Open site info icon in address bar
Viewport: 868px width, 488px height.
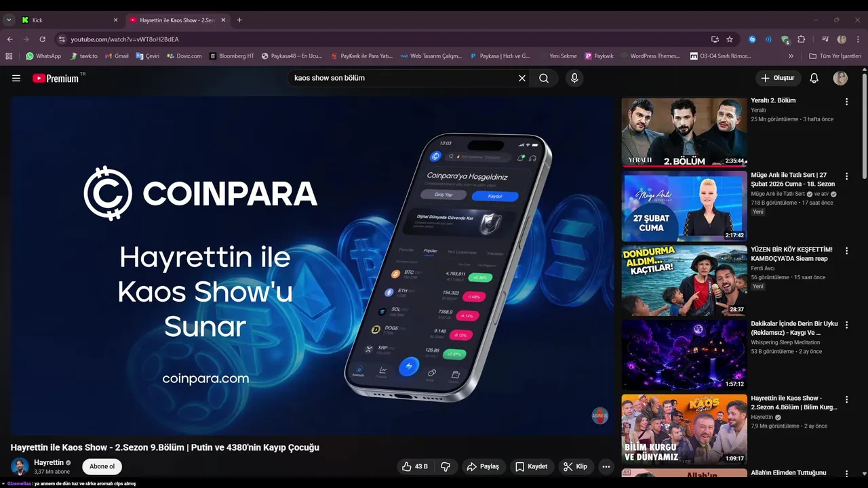point(62,39)
